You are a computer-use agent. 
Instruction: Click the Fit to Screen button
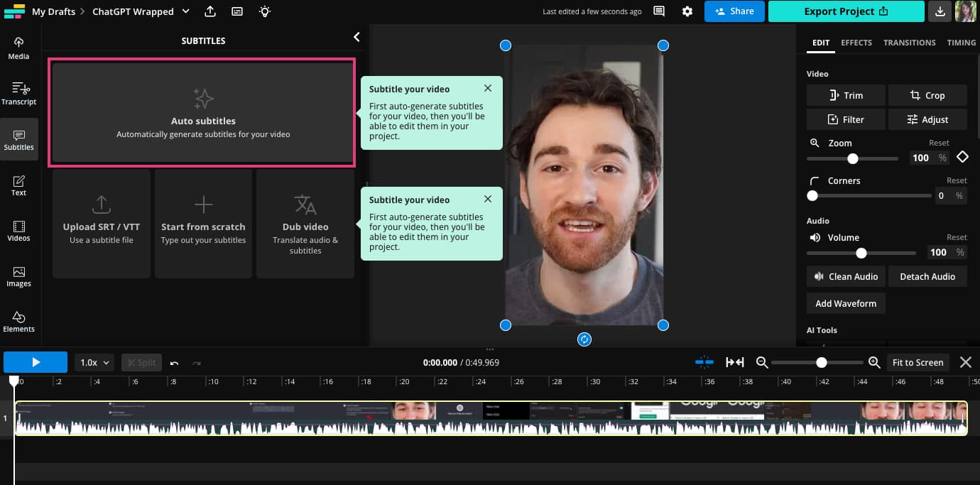(x=918, y=362)
